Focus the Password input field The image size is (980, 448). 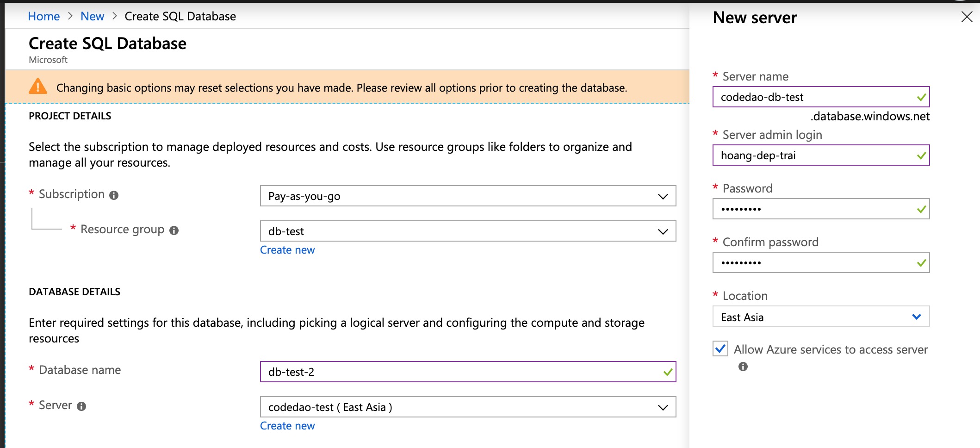pos(814,209)
